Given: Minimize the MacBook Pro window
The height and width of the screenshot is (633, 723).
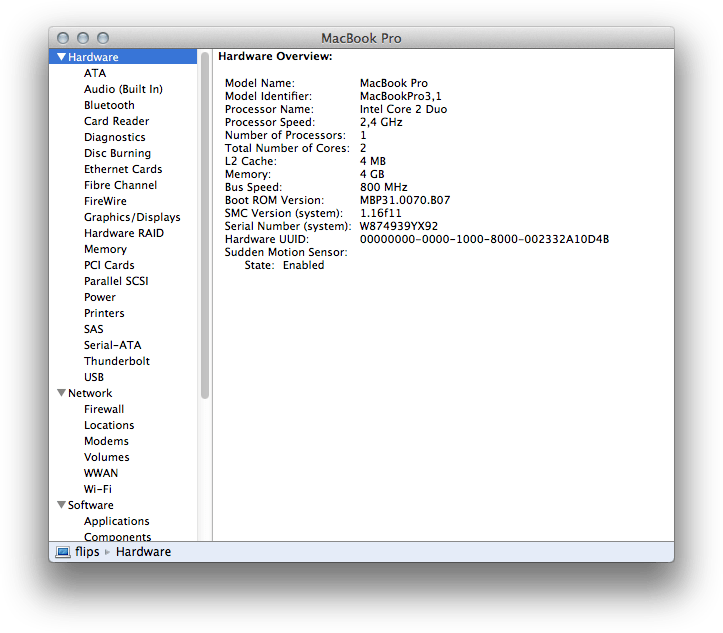Looking at the screenshot, I should point(83,38).
